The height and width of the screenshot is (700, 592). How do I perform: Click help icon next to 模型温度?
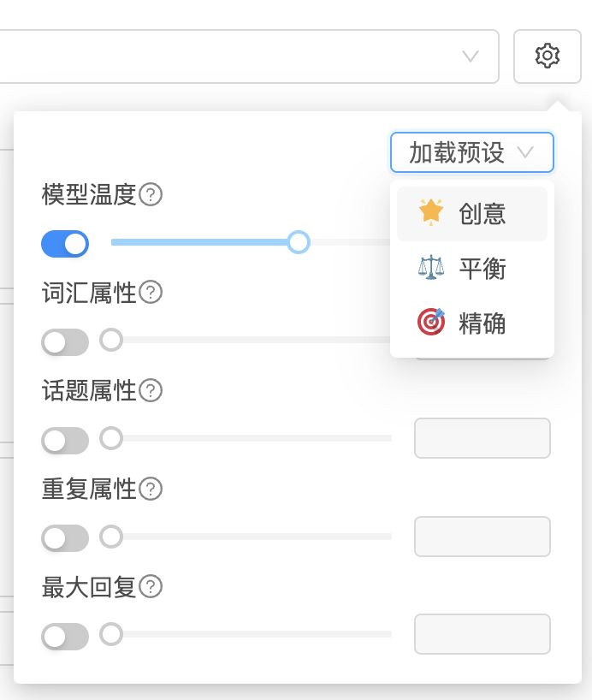pos(151,195)
